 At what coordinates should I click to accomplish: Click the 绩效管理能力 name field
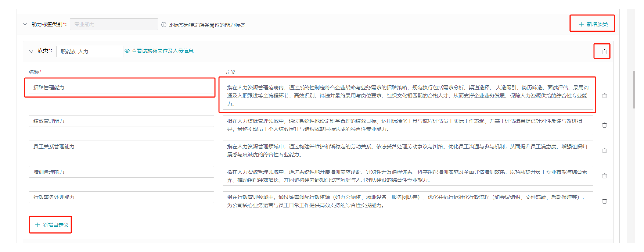(121, 121)
